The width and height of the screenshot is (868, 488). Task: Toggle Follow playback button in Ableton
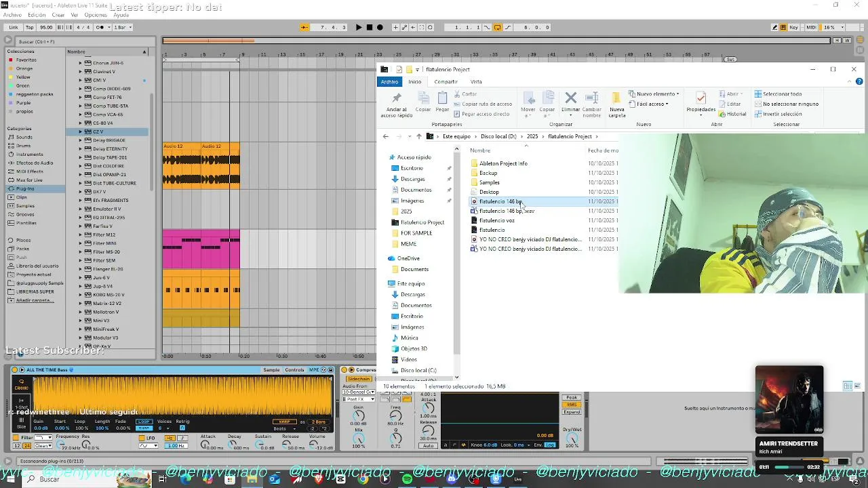(x=304, y=27)
